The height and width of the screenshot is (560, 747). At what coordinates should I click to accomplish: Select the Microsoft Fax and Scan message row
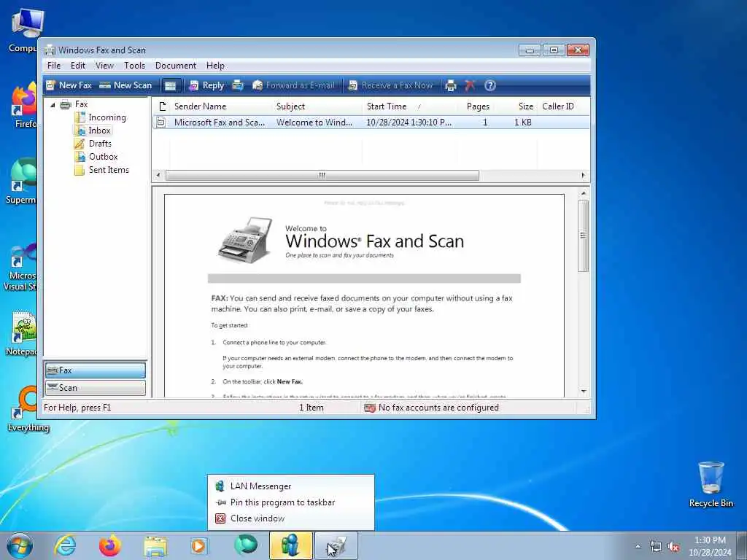click(x=371, y=122)
